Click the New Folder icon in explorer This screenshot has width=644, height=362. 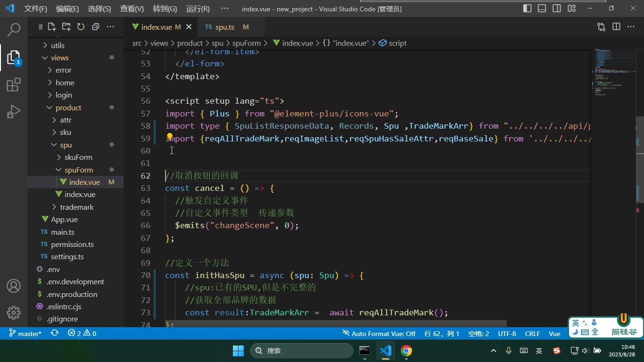click(x=66, y=27)
